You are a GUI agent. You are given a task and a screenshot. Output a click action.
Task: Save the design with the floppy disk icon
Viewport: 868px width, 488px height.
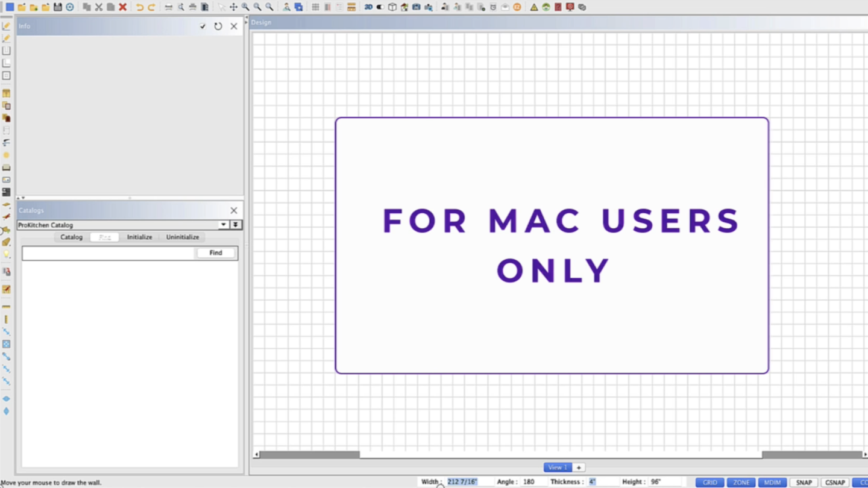(x=57, y=7)
